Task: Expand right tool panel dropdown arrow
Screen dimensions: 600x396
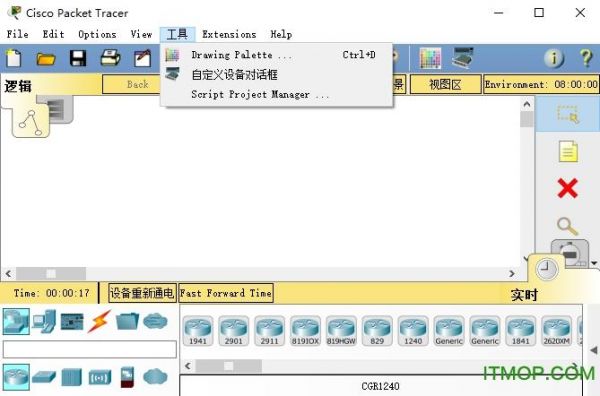Action: (x=594, y=263)
